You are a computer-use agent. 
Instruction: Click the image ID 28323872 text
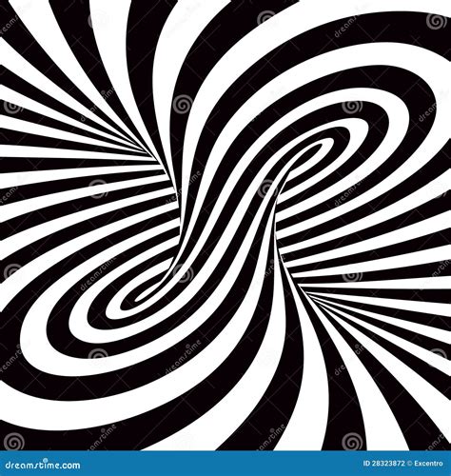pos(384,464)
